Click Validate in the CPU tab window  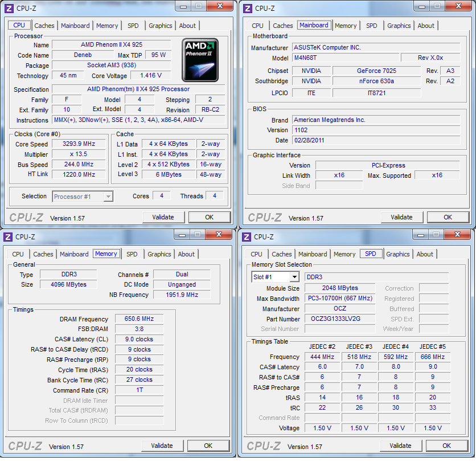(x=163, y=217)
